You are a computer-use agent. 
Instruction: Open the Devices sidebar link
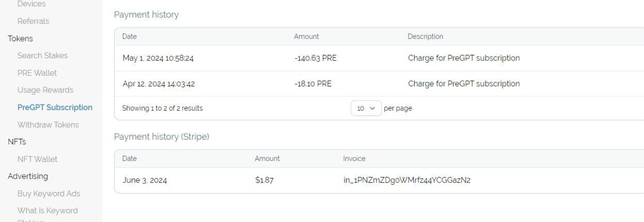[32, 4]
